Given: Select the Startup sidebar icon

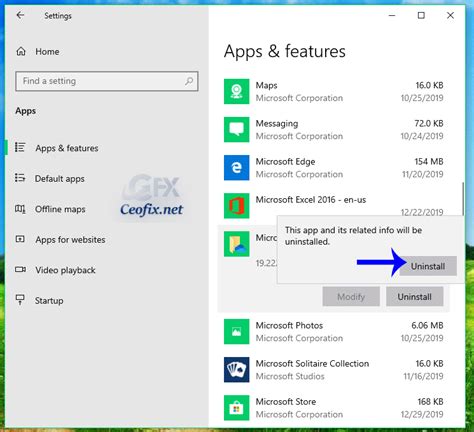Looking at the screenshot, I should [20, 300].
